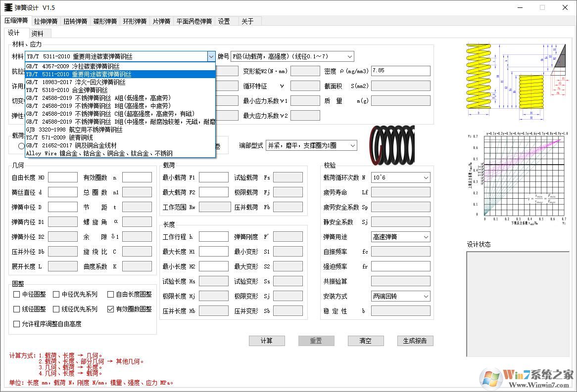The width and height of the screenshot is (577, 392).
Task: Toggle 允许程序调整自由高度 option
Action: 17,324
